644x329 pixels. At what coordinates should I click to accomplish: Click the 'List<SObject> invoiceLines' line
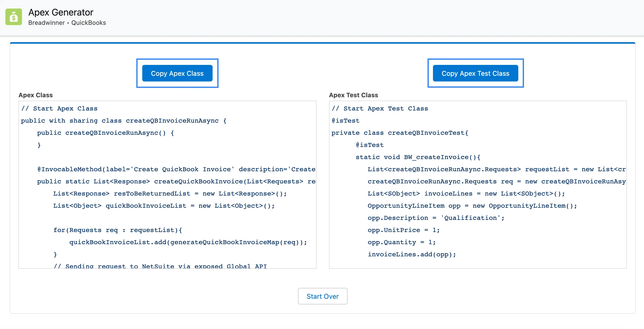tap(466, 193)
